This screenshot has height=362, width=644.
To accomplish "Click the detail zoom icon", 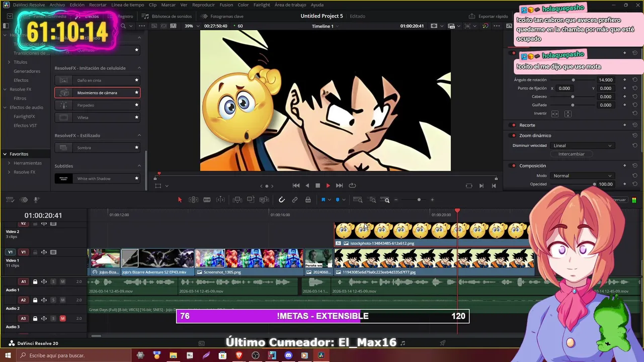I will (373, 200).
